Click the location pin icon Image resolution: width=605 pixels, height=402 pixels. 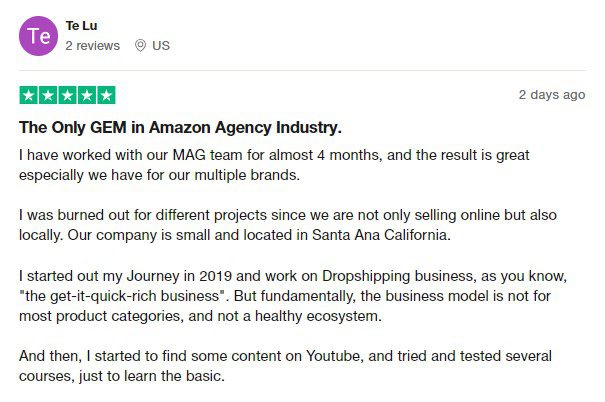pos(140,46)
